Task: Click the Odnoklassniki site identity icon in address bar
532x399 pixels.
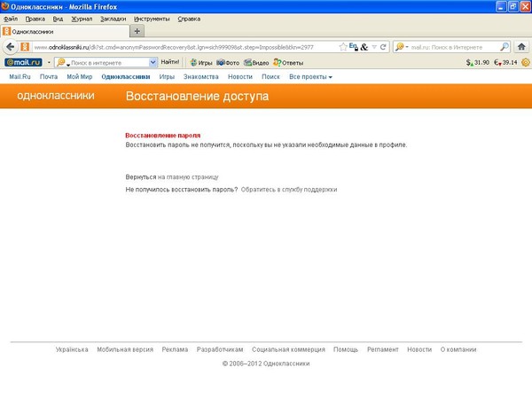Action: pos(25,47)
